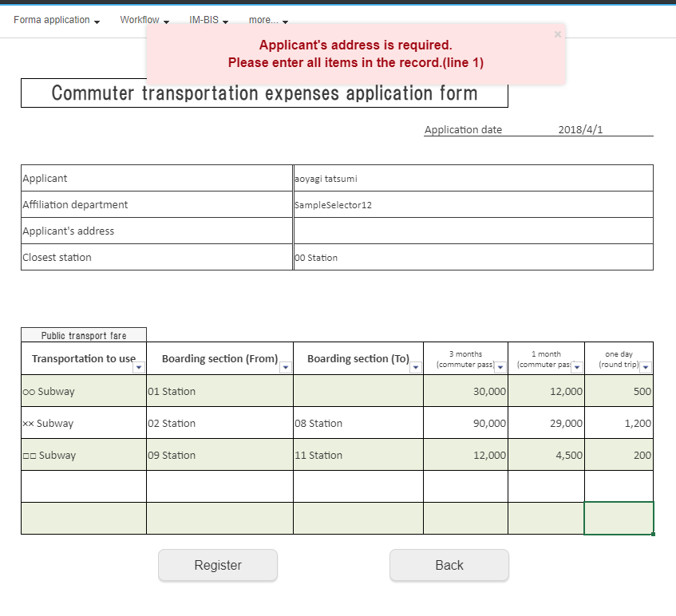The width and height of the screenshot is (676, 616).
Task: Dismiss the address required error message
Action: 557,34
